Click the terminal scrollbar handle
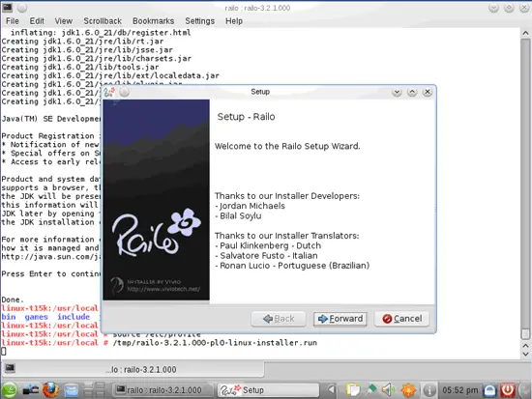This screenshot has width=532, height=399. tap(525, 334)
